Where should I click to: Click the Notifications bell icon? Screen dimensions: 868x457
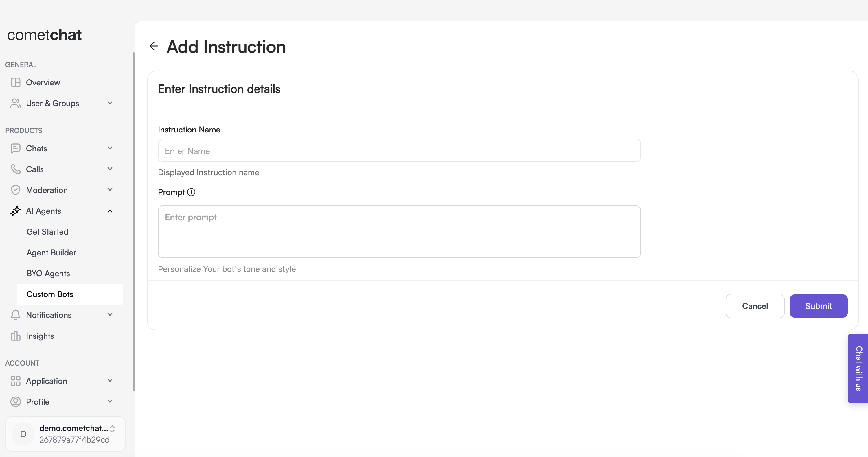click(x=16, y=315)
